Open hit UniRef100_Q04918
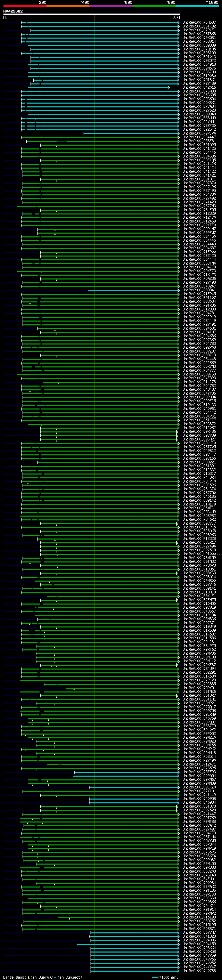 199,65
